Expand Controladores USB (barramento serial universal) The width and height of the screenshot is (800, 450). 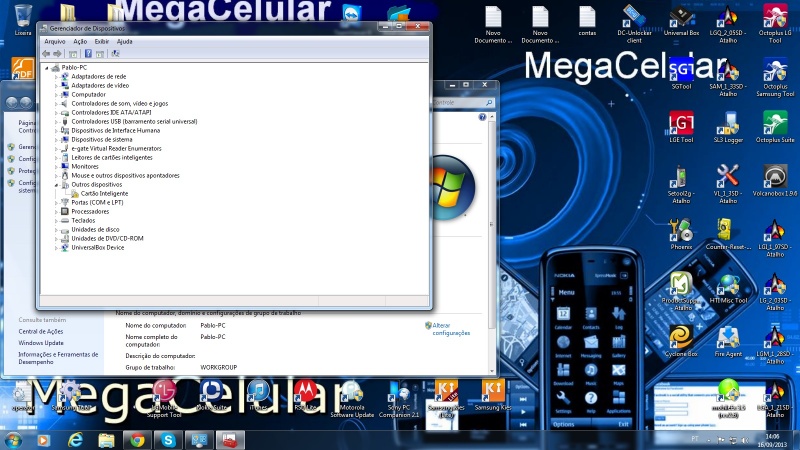(56, 121)
